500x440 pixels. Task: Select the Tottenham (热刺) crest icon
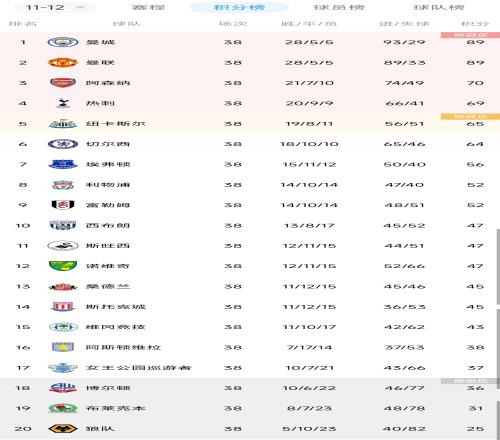pyautogui.click(x=63, y=103)
